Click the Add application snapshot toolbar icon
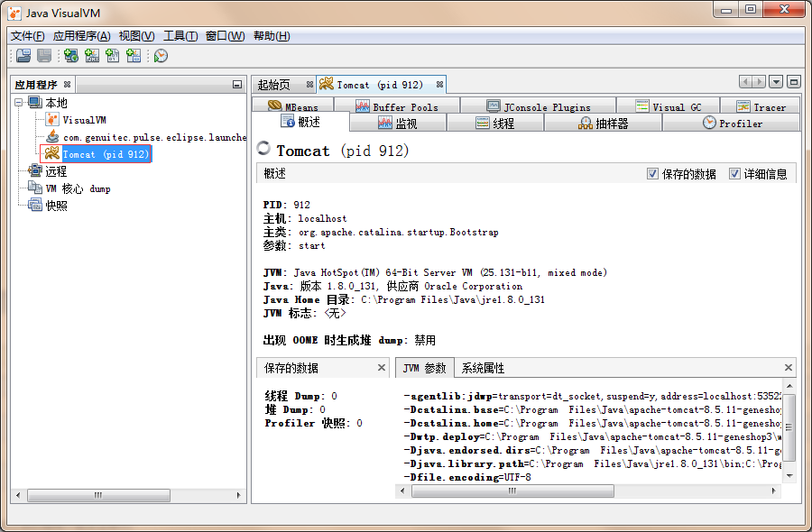Screen dimensions: 812x532 [x=134, y=55]
